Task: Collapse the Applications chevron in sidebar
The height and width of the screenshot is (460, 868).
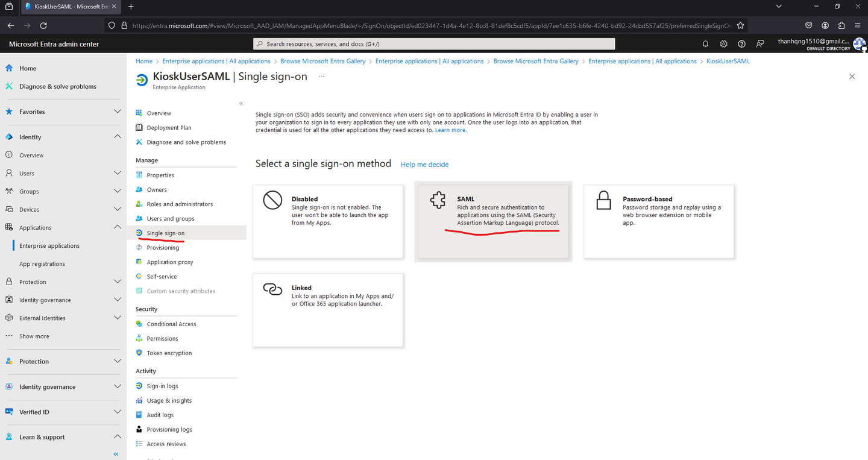Action: tap(118, 227)
